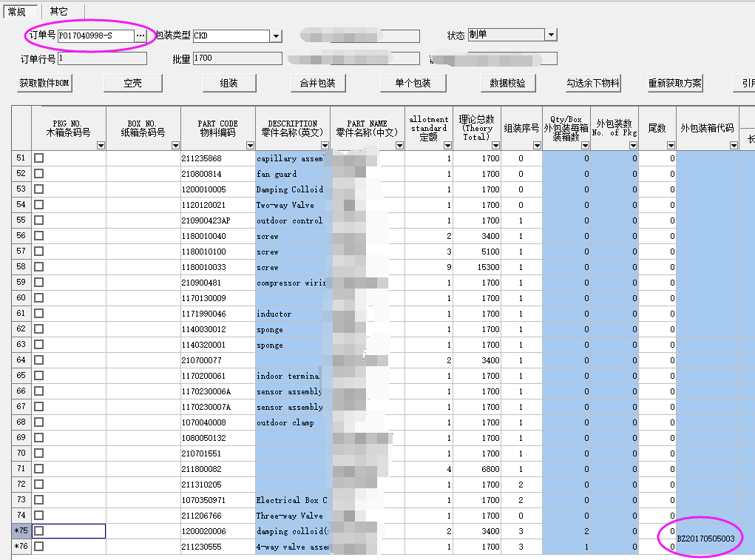Check the checkbox in row 68
This screenshot has width=755, height=560.
pos(39,422)
